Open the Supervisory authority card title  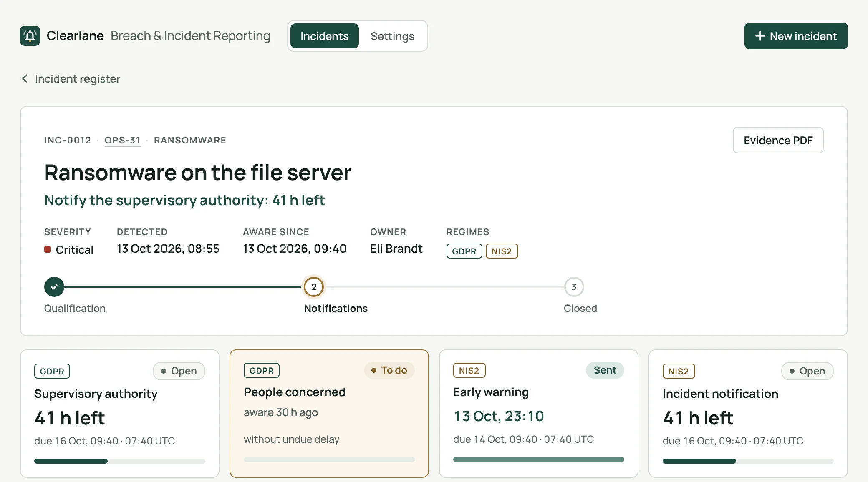[96, 394]
